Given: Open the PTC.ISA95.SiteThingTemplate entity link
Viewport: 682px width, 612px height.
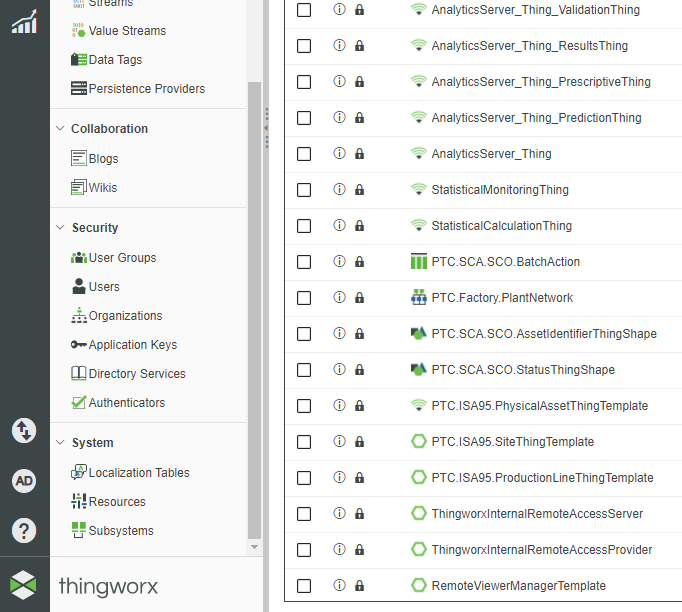Looking at the screenshot, I should (512, 442).
